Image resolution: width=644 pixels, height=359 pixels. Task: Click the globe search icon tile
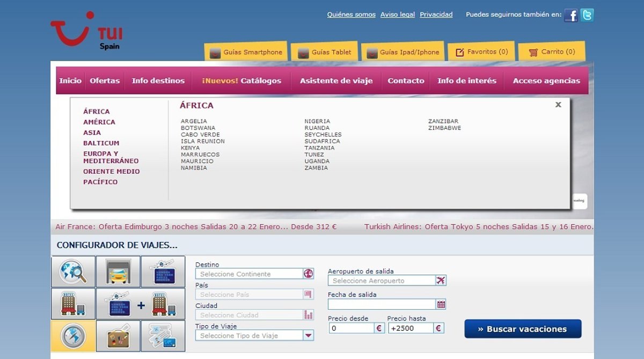(73, 272)
